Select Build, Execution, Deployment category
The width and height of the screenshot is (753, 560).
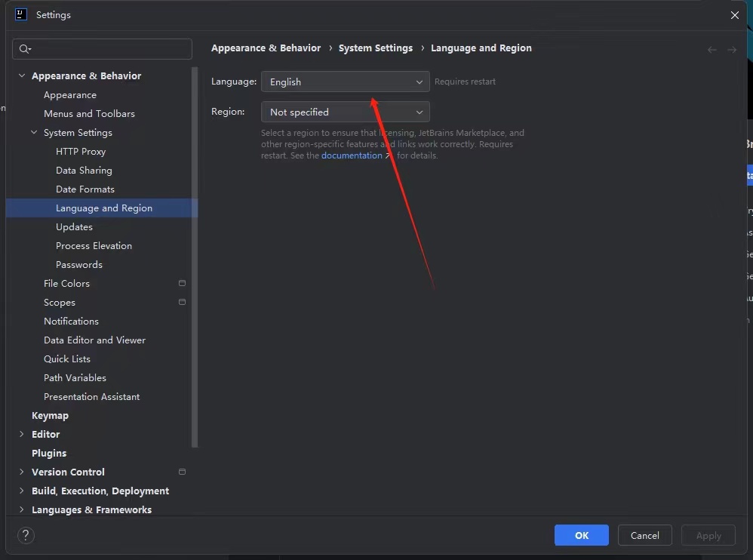point(100,491)
